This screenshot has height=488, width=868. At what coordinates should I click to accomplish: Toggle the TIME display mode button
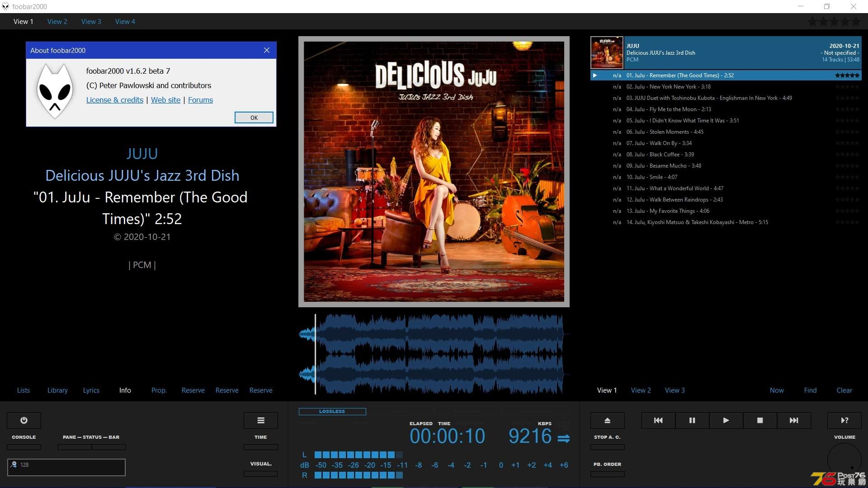click(261, 447)
